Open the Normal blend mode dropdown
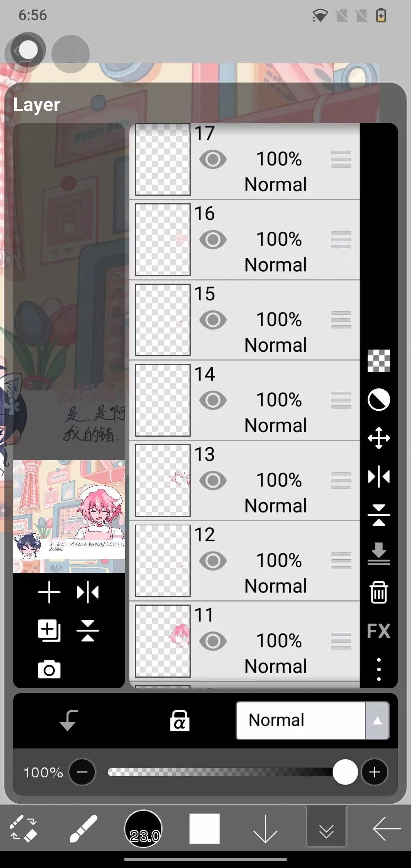 tap(301, 720)
